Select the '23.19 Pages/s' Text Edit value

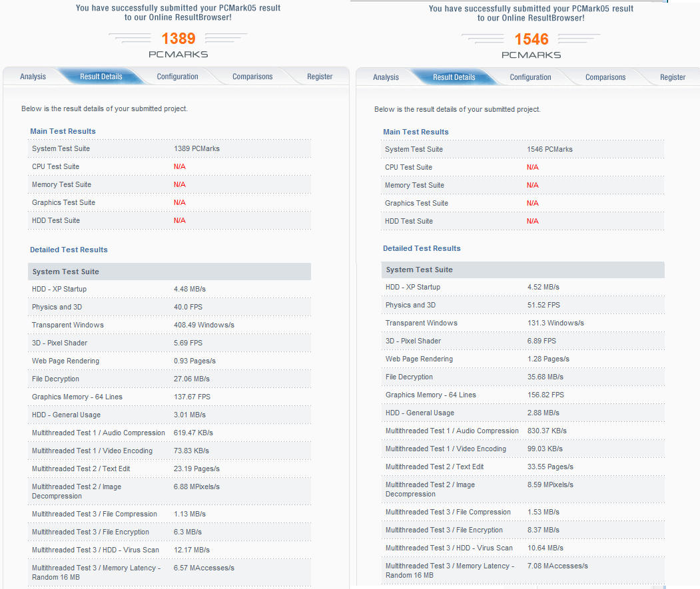pyautogui.click(x=196, y=469)
